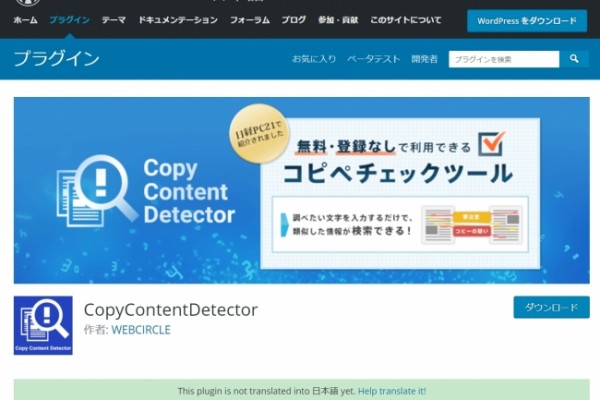This screenshot has width=600, height=400.
Task: Click the not translated notice text
Action: point(267,391)
